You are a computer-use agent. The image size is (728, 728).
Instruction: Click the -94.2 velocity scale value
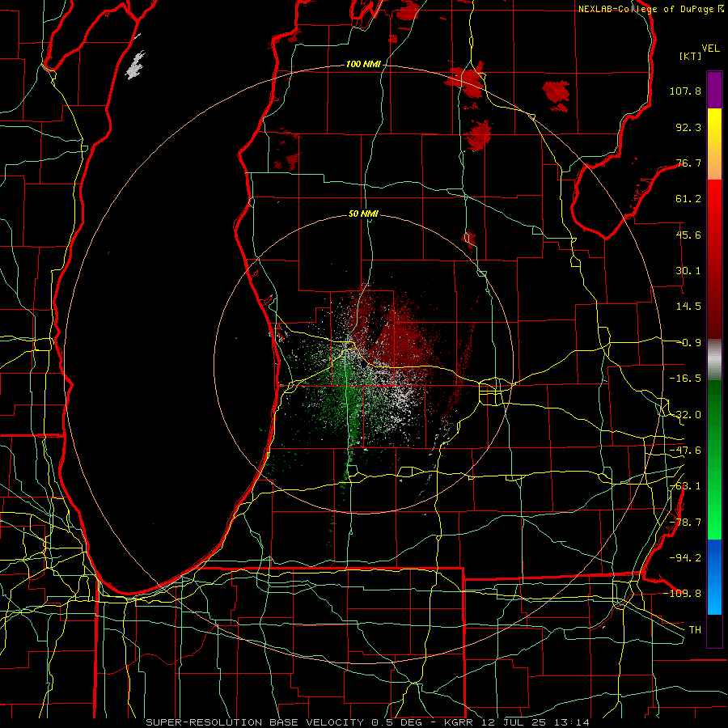685,557
